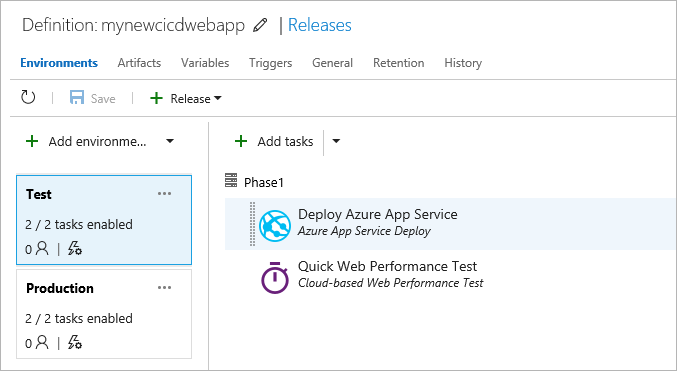Open the Variables tab
Viewport: 677px width, 371px height.
[x=205, y=63]
